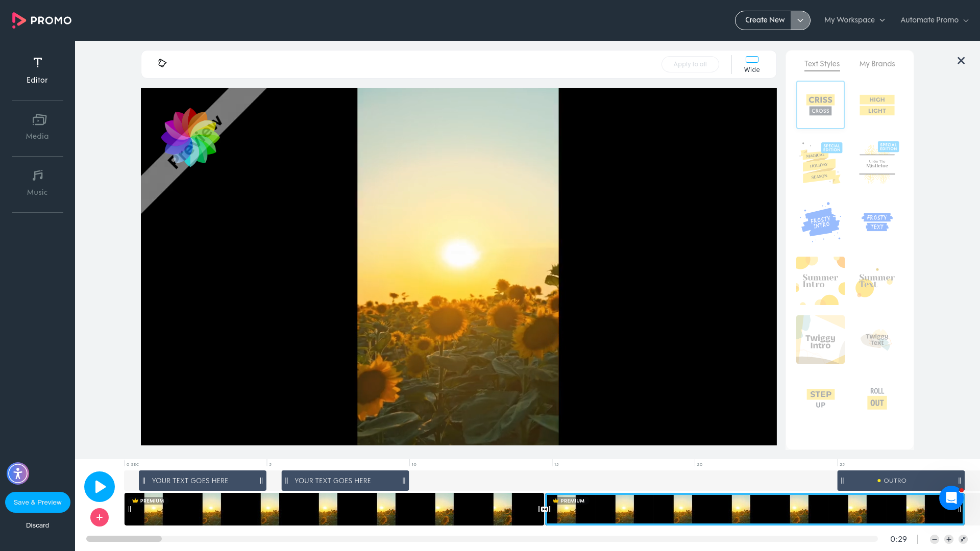Click Discard to abandon changes
Image resolution: width=980 pixels, height=551 pixels.
pos(37,525)
